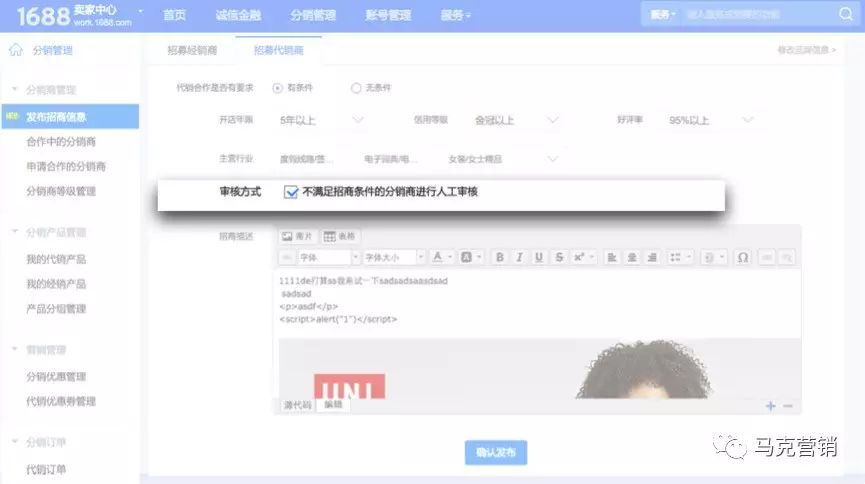Screen dimensions: 865x484
Task: Insert special character with Omega icon
Action: (743, 257)
